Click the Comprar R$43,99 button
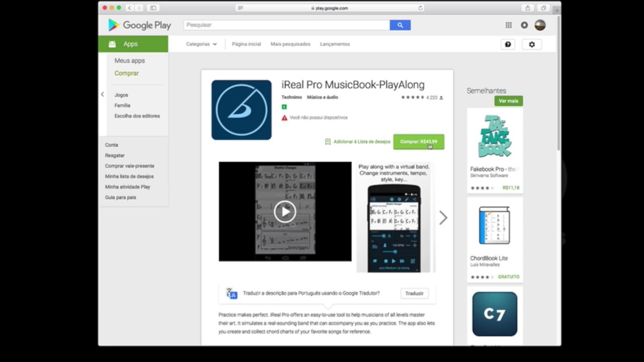 point(419,142)
